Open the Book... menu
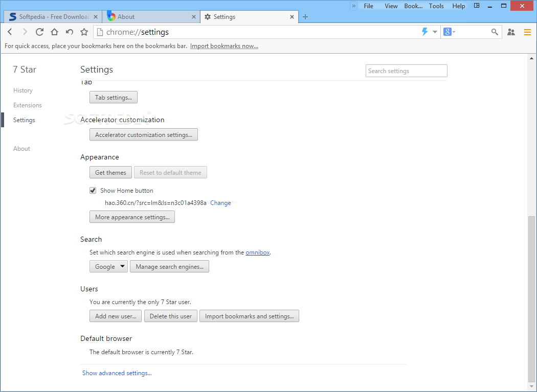The image size is (537, 392). 413,6
